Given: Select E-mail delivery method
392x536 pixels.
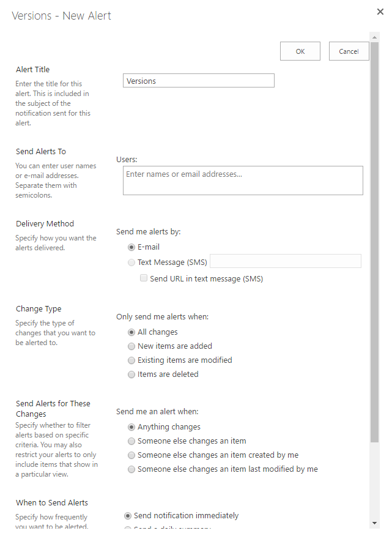Looking at the screenshot, I should [x=131, y=247].
